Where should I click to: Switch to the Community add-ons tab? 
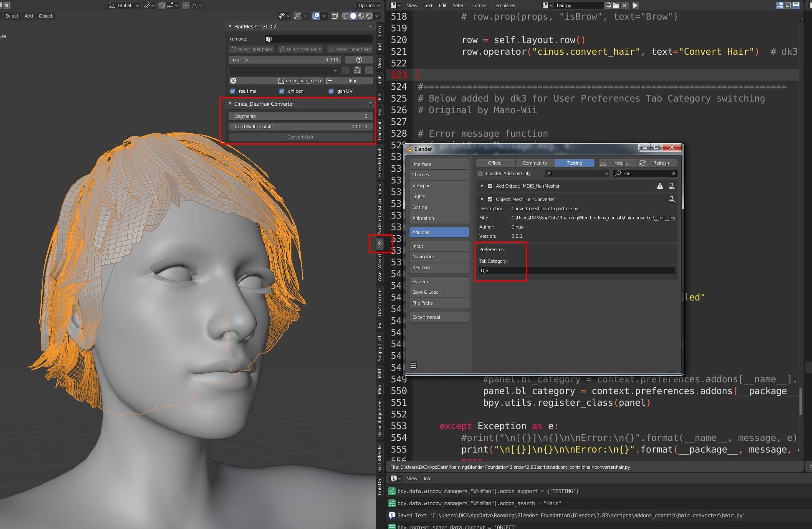(534, 163)
